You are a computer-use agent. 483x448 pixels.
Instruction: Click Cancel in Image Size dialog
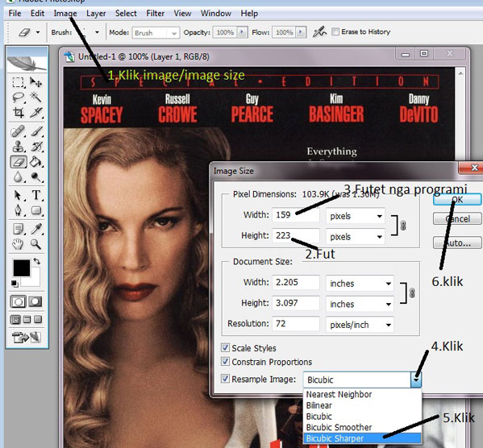pyautogui.click(x=457, y=218)
